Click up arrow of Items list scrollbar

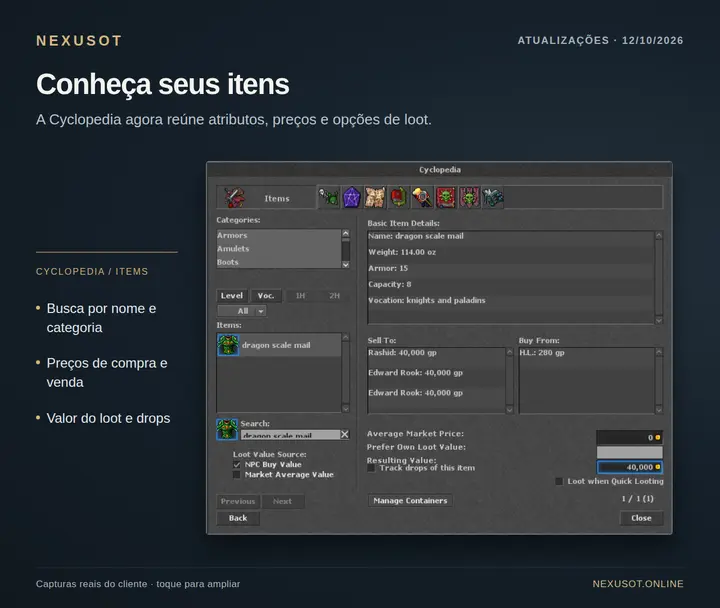[346, 338]
